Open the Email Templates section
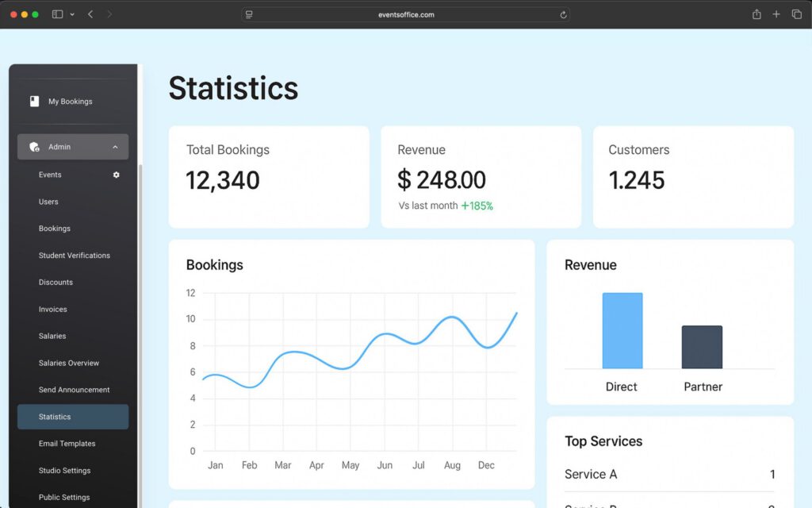The width and height of the screenshot is (812, 508). [66, 444]
